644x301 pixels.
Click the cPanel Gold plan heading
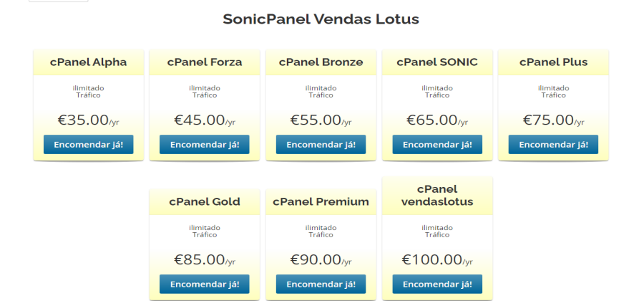[x=205, y=201]
